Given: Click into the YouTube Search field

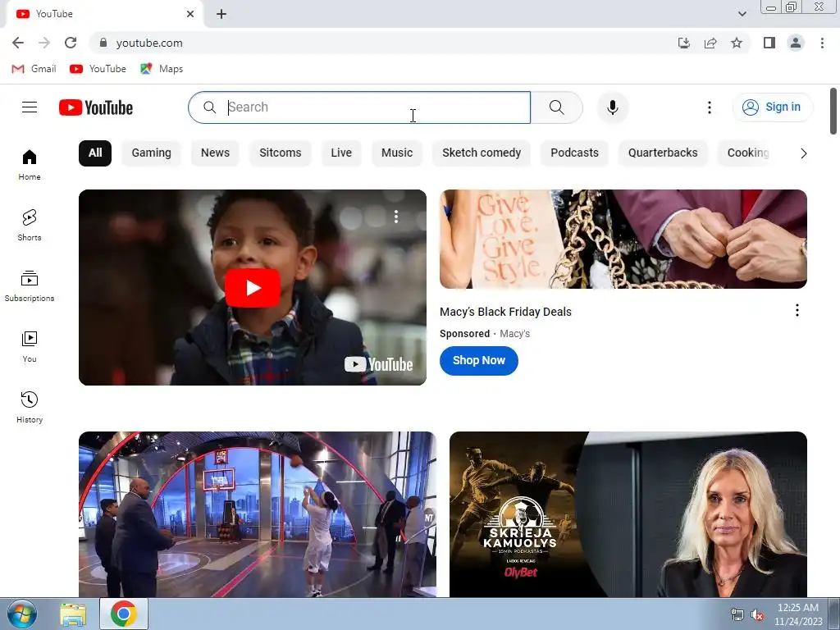Looking at the screenshot, I should click(359, 107).
